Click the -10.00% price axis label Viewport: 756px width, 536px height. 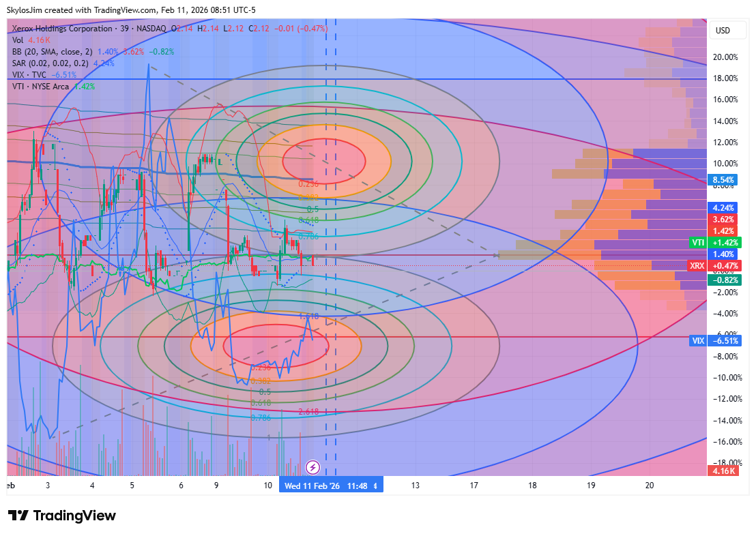click(x=727, y=377)
